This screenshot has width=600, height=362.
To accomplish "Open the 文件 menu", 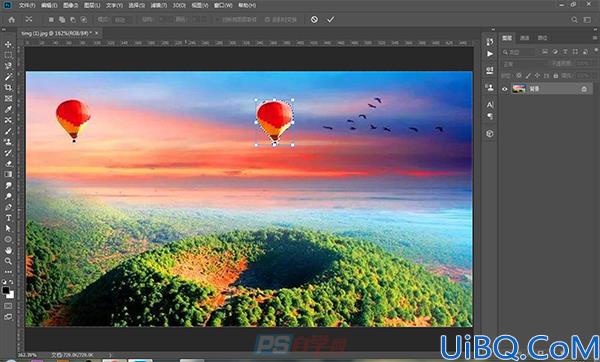I will [x=27, y=5].
